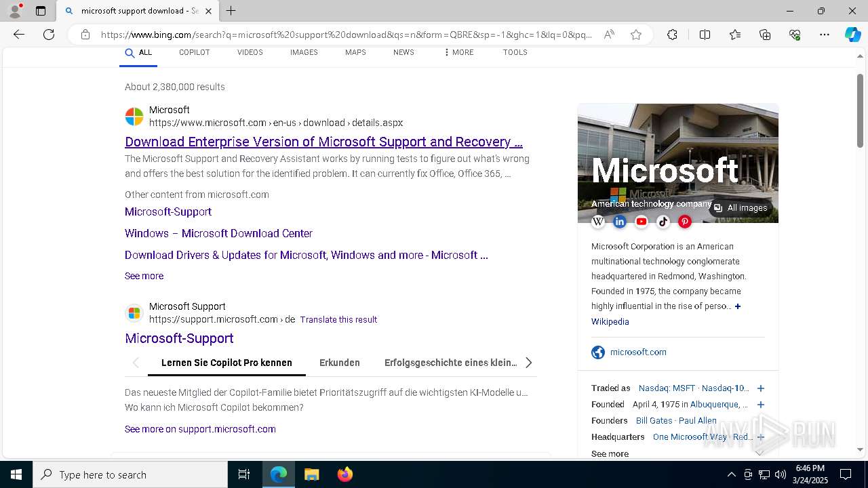868x488 pixels.
Task: Click the taskbar search box
Action: point(130,474)
